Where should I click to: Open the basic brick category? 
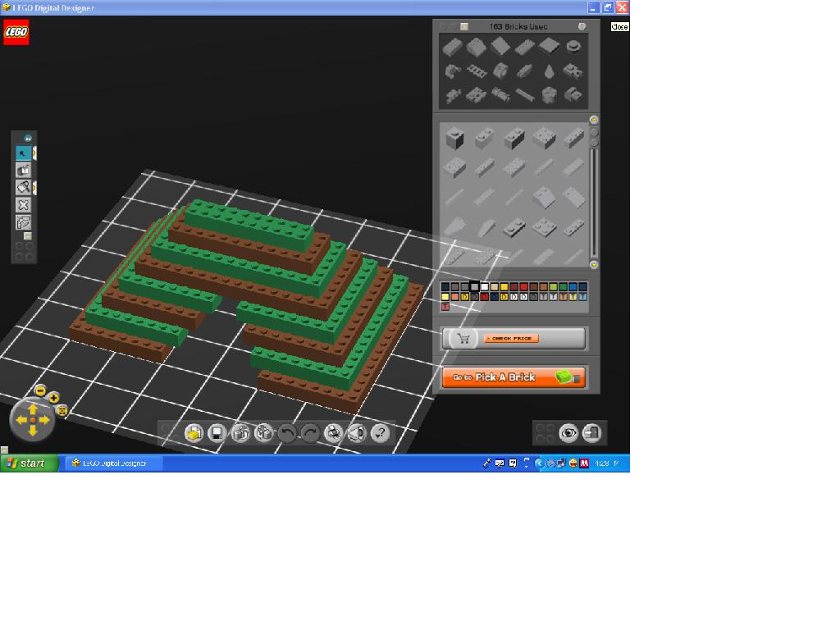pos(453,47)
